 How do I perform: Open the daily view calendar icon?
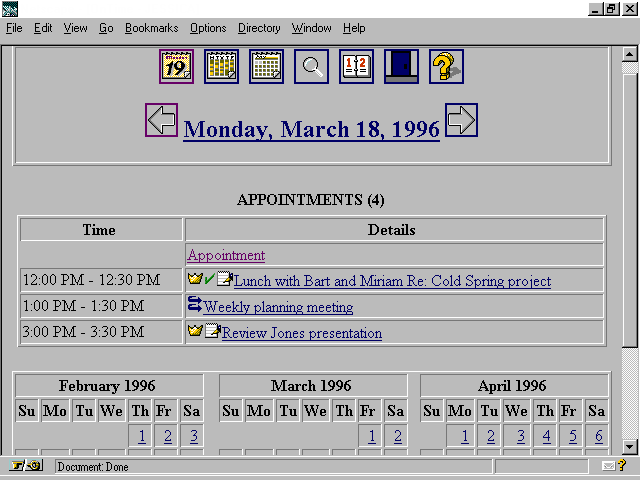pyautogui.click(x=176, y=67)
